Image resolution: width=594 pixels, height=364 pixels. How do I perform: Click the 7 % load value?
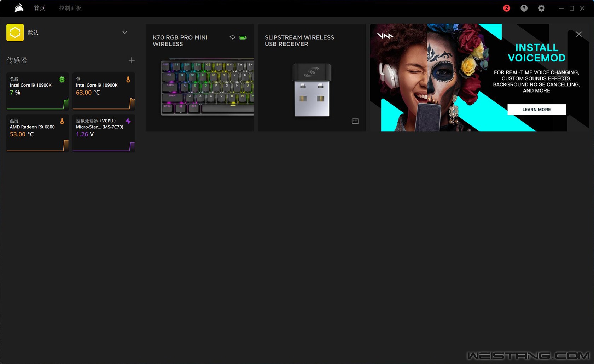coord(15,93)
